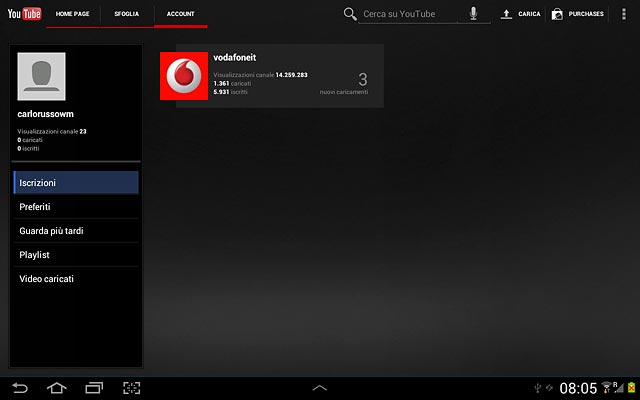This screenshot has height=400, width=640.
Task: Open Preferiti in the sidebar
Action: 76,207
